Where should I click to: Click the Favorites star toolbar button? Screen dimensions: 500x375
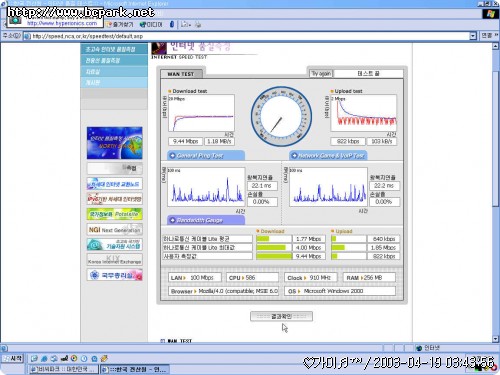(120, 24)
